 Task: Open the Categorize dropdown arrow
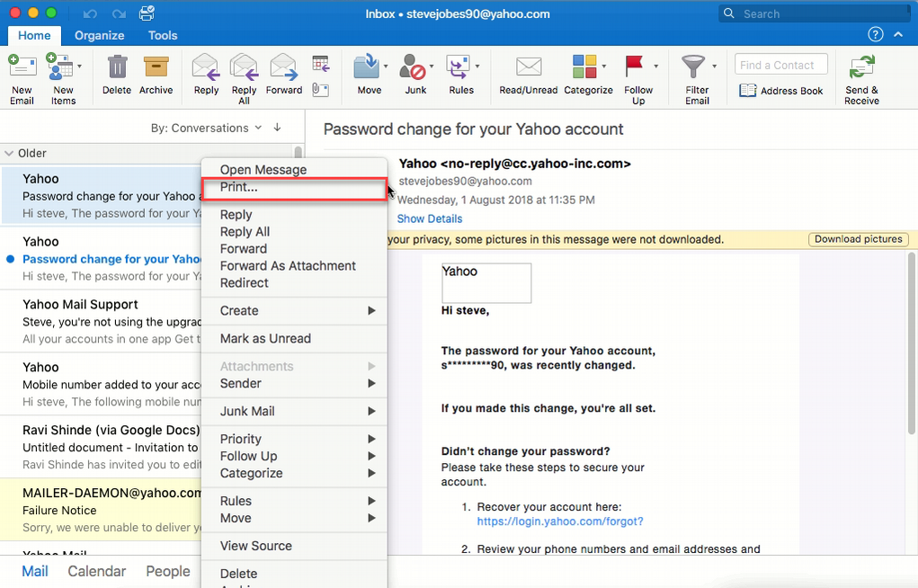click(606, 67)
